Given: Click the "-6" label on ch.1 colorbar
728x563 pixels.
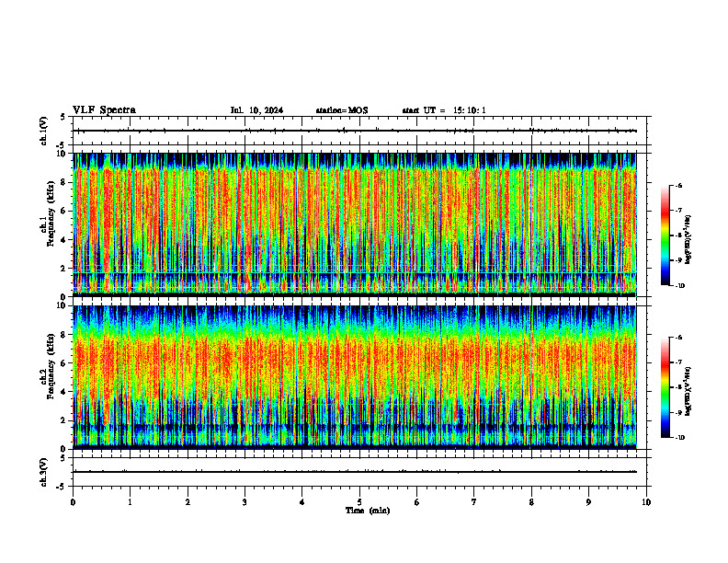Looking at the screenshot, I should pos(678,185).
